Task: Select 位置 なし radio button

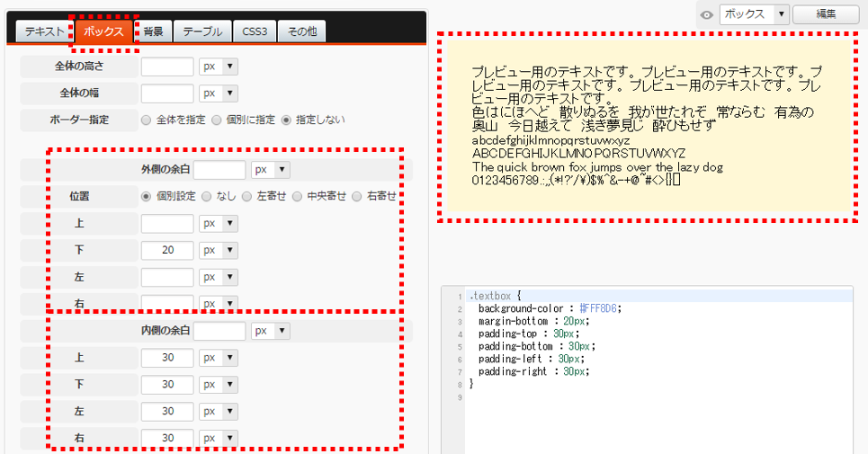Action: pyautogui.click(x=207, y=196)
